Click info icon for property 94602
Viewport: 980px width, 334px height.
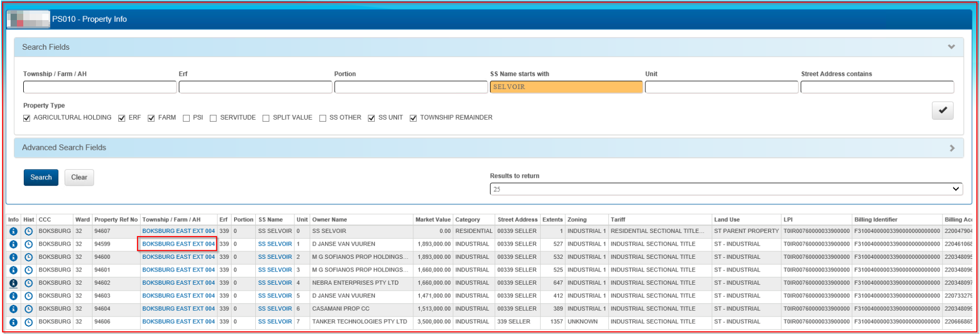(13, 283)
